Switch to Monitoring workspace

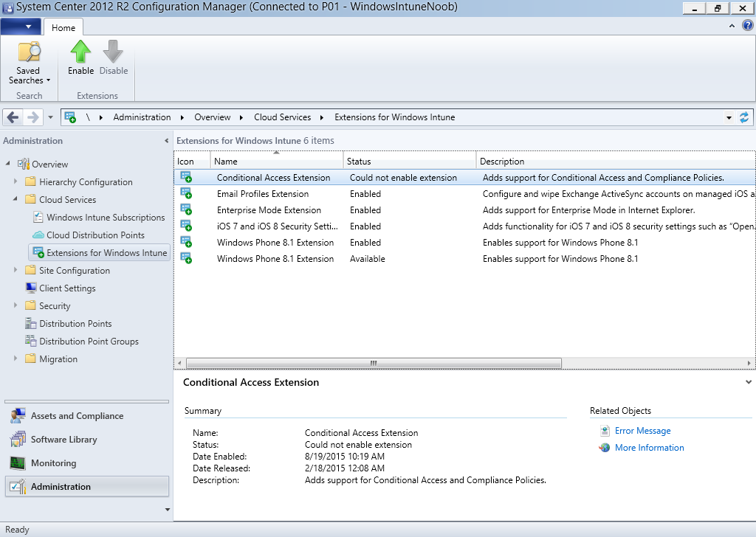(87, 462)
